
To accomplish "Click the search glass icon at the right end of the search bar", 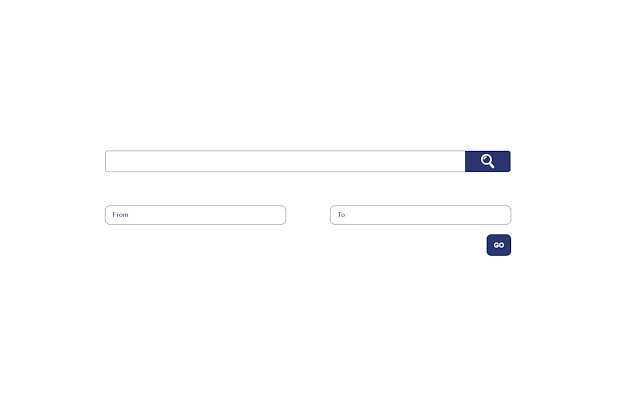I will click(x=487, y=161).
